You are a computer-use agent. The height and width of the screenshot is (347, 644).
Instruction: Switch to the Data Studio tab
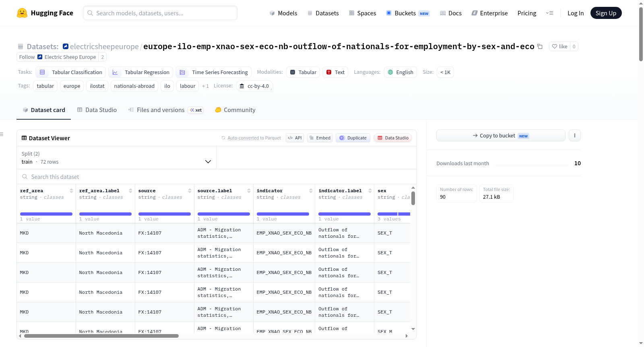pyautogui.click(x=97, y=110)
